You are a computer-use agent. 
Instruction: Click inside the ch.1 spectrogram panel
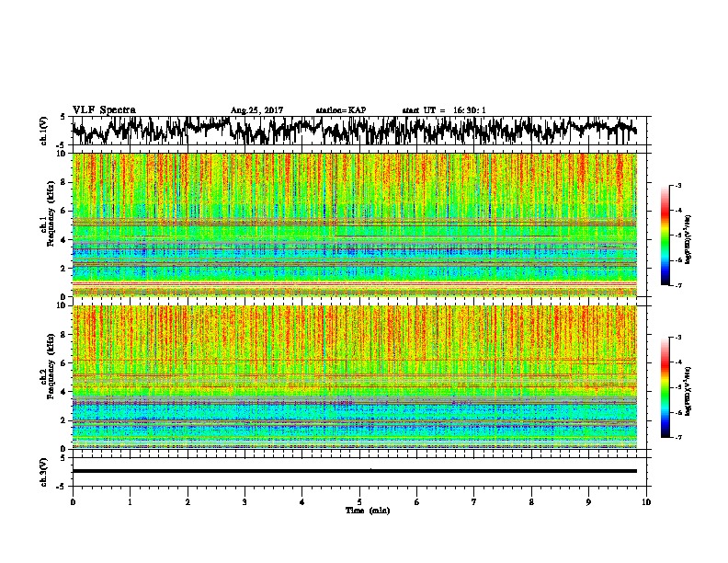pos(354,224)
